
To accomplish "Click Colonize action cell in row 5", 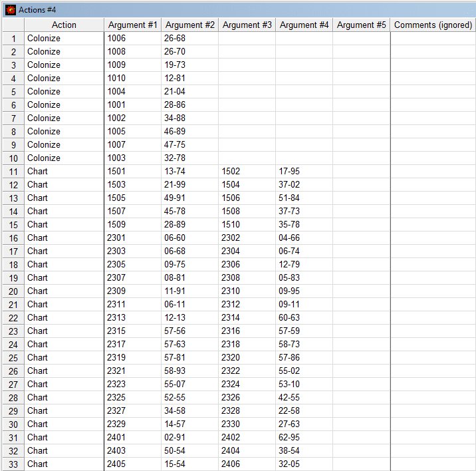I will [64, 92].
